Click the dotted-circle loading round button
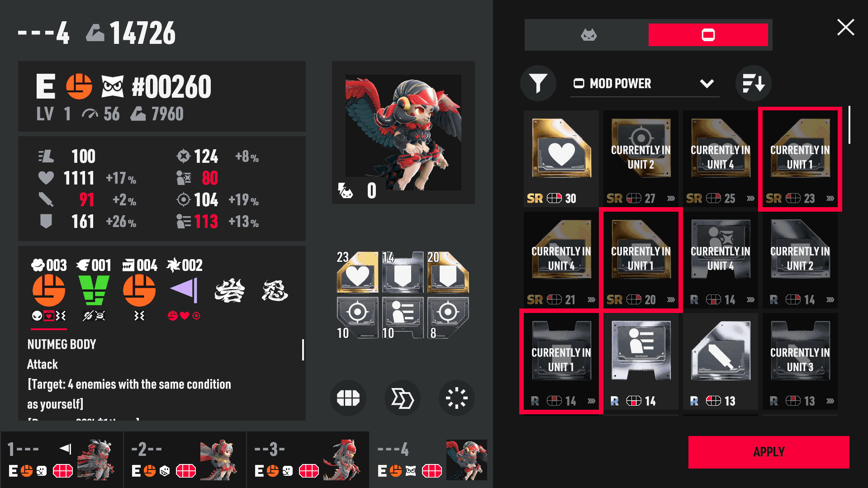868x488 pixels. point(457,398)
